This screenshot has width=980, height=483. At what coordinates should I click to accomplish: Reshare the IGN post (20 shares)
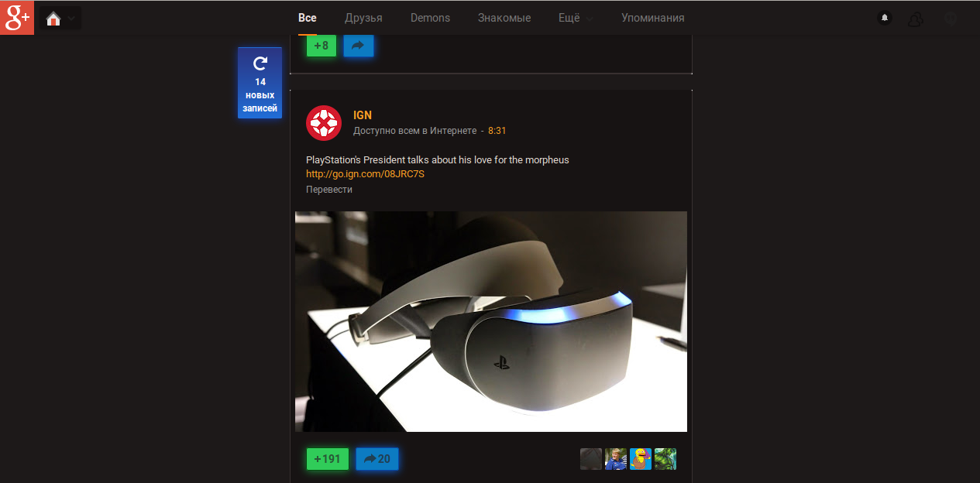(x=377, y=459)
